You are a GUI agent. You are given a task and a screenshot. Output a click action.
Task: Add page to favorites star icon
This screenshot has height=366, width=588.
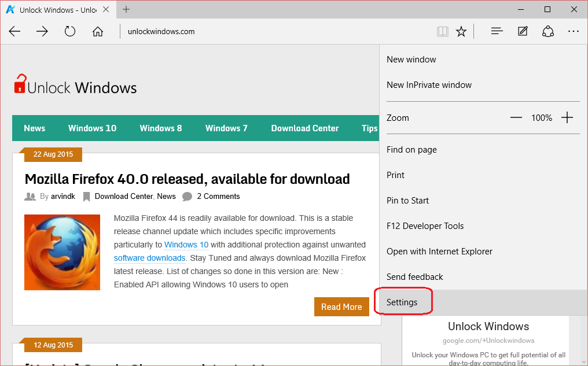(x=461, y=31)
